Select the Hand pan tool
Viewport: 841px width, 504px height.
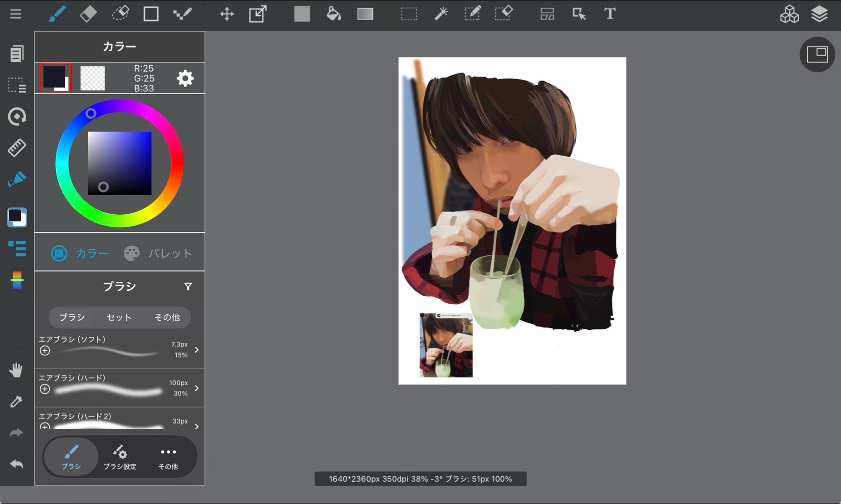[x=16, y=370]
